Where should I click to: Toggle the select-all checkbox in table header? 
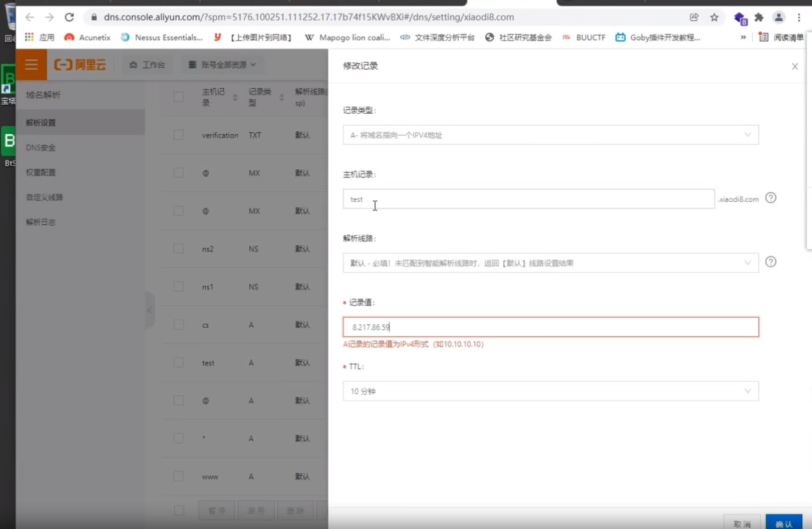pos(178,97)
